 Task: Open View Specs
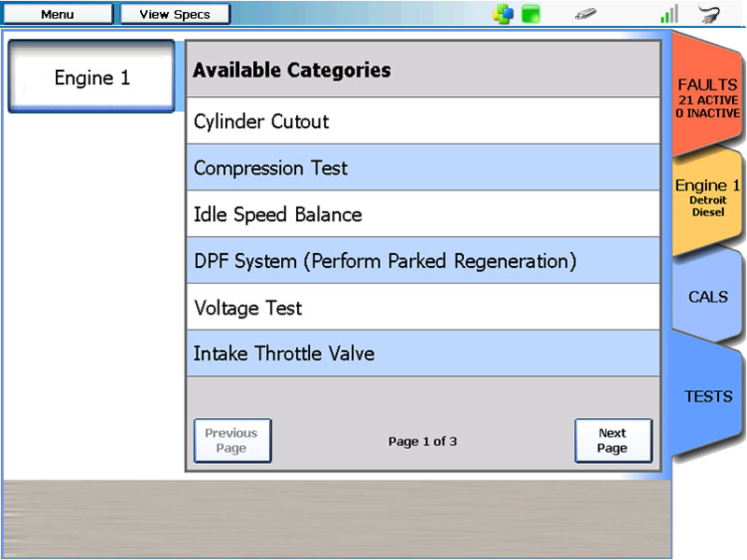(x=175, y=14)
